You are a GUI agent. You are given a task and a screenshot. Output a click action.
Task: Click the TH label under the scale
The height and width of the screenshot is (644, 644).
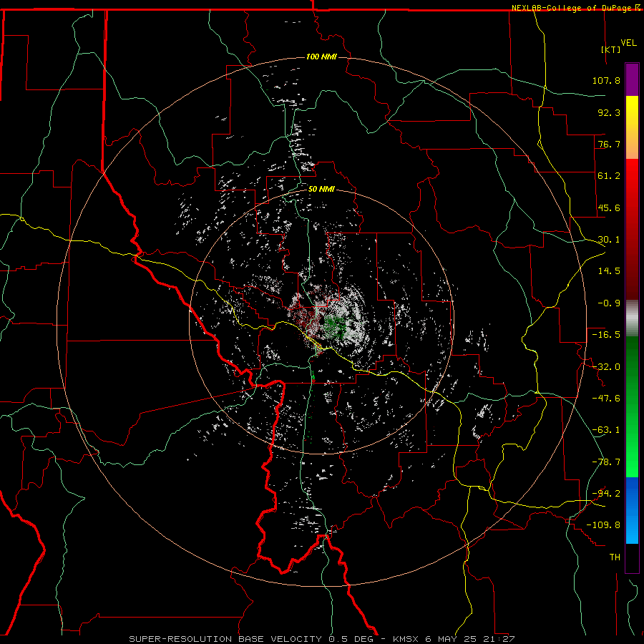tap(615, 557)
